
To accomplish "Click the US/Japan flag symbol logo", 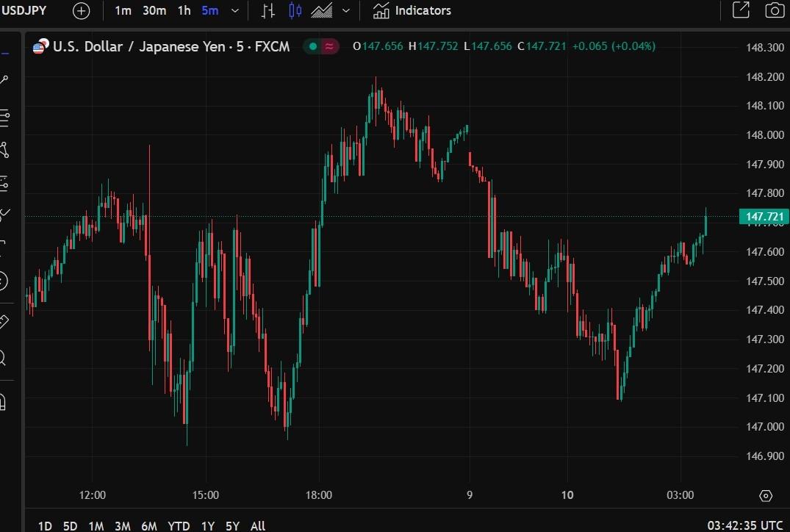I will [x=41, y=46].
